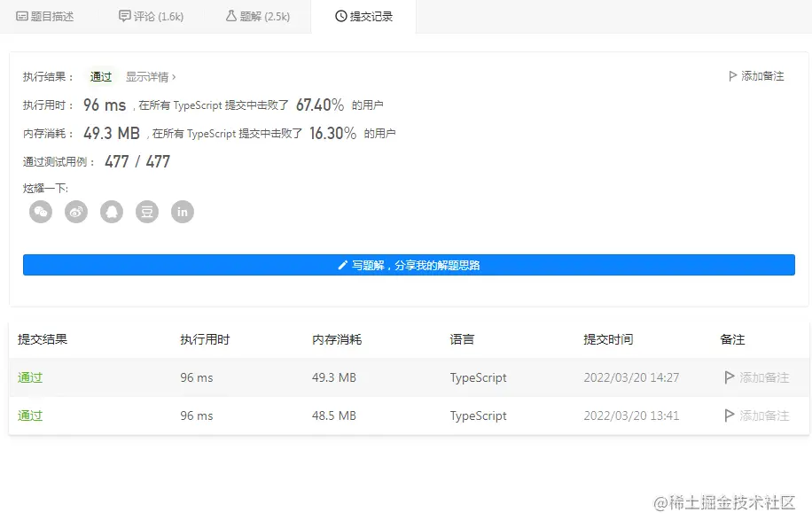Click flag icon in the 13:41 submission row
812x528 pixels.
(730, 415)
